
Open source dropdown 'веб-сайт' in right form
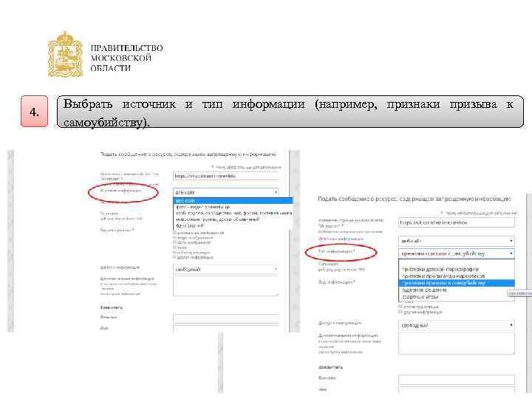457,241
